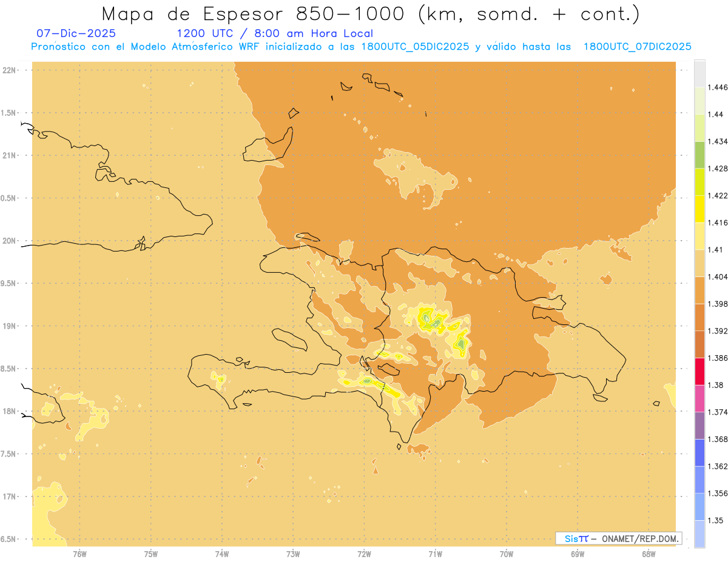Click the 1.374 pink legend swatch
This screenshot has width=728, height=562.
699,398
